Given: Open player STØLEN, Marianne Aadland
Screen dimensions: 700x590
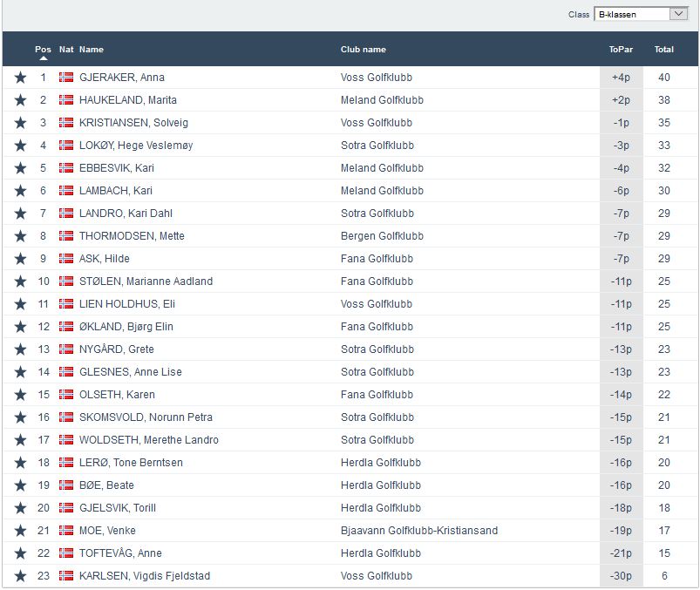Looking at the screenshot, I should 146,281.
